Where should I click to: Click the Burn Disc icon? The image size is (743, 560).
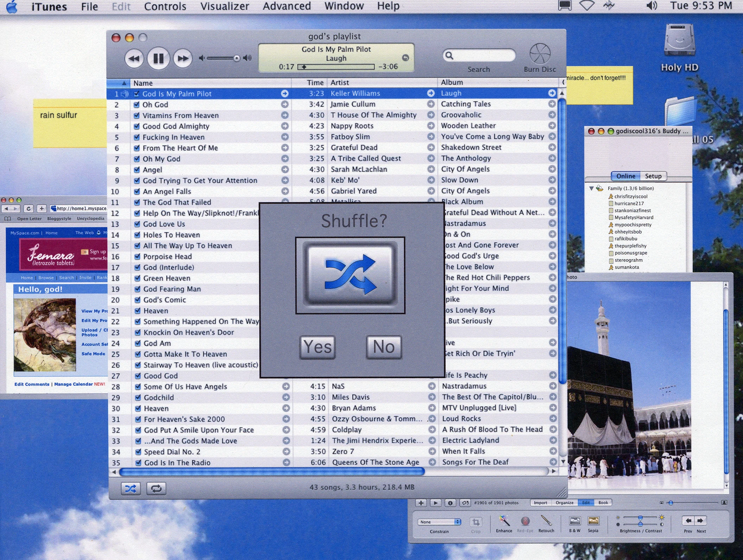(540, 54)
